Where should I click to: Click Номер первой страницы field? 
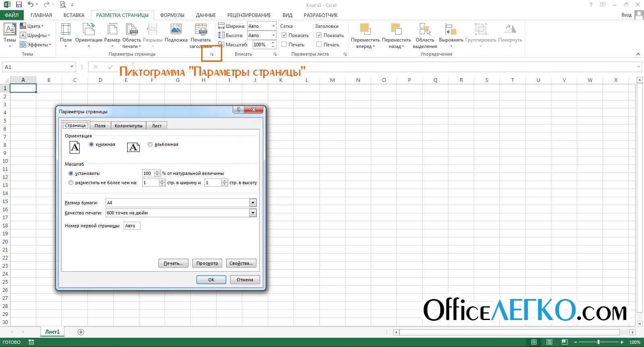pos(132,226)
